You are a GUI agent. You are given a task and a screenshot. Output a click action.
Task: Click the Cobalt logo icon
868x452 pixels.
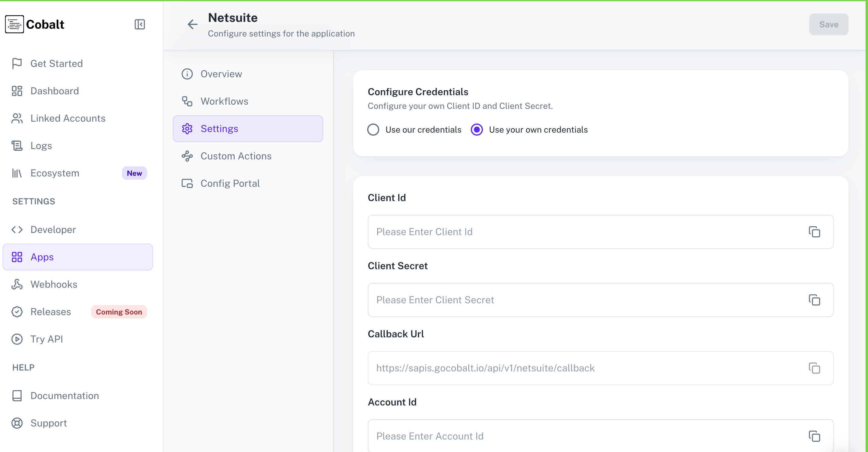pos(14,24)
